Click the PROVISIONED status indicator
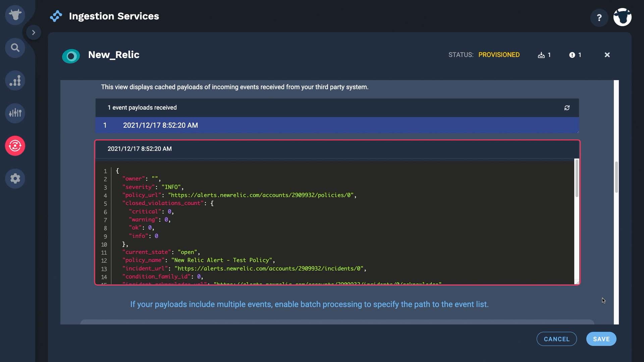 point(499,55)
